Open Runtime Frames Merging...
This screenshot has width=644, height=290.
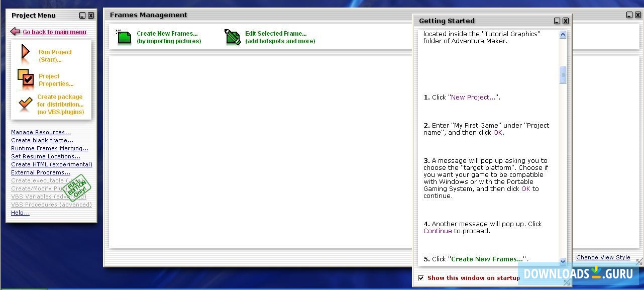click(x=50, y=148)
